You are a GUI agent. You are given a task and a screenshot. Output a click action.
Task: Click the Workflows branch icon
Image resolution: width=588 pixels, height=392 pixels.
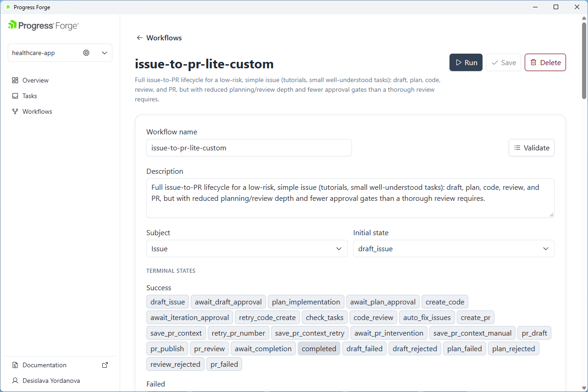[x=15, y=111]
